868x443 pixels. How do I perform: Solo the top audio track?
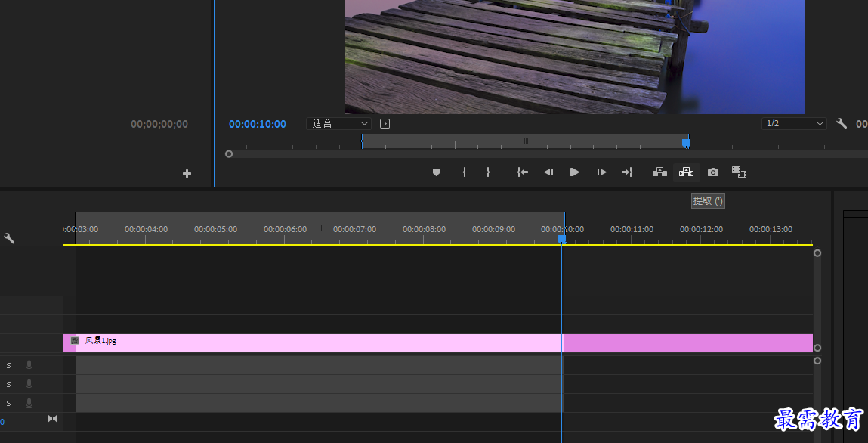(x=8, y=365)
